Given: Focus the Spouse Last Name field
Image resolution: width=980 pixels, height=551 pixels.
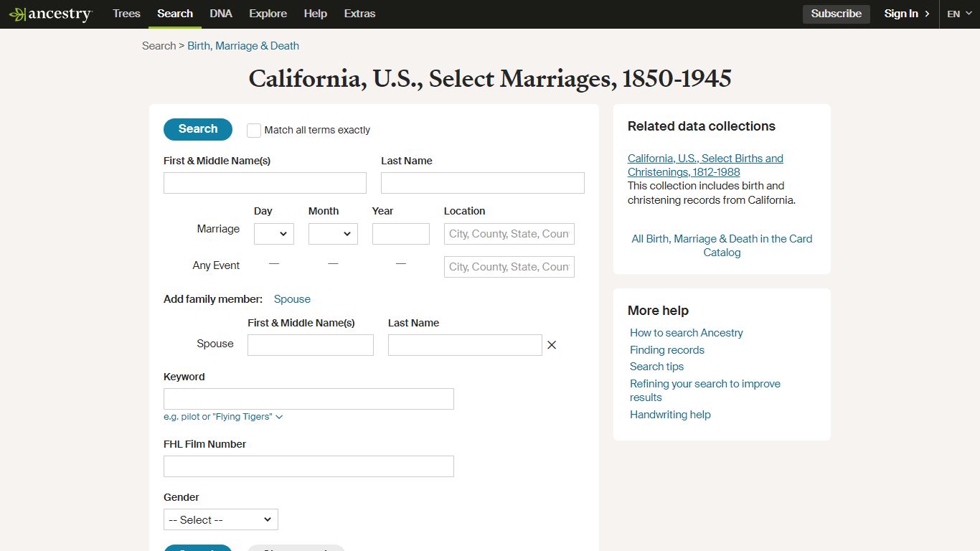Looking at the screenshot, I should pos(465,345).
